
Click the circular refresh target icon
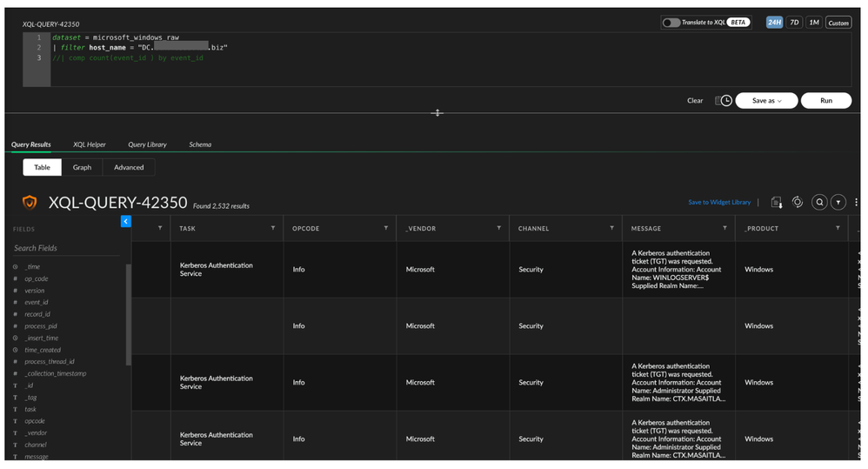pyautogui.click(x=798, y=202)
